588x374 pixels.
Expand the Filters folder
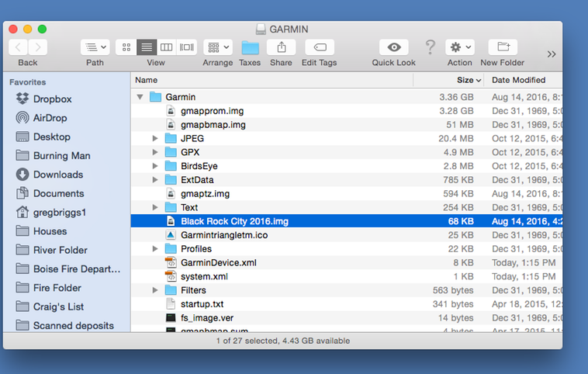click(155, 290)
